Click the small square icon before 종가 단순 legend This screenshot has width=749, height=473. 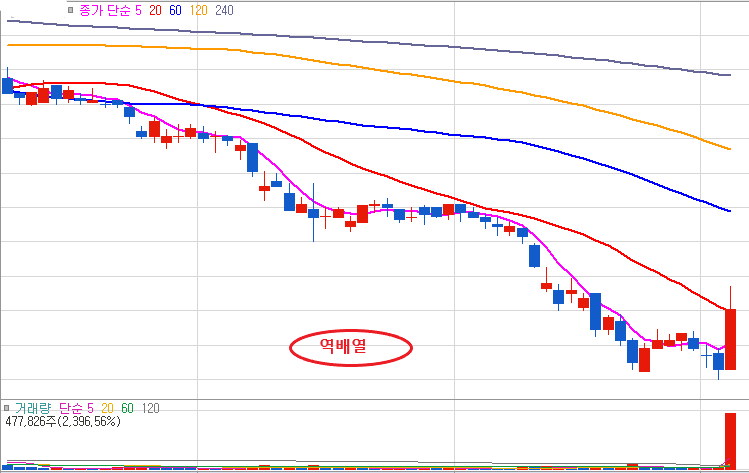70,10
